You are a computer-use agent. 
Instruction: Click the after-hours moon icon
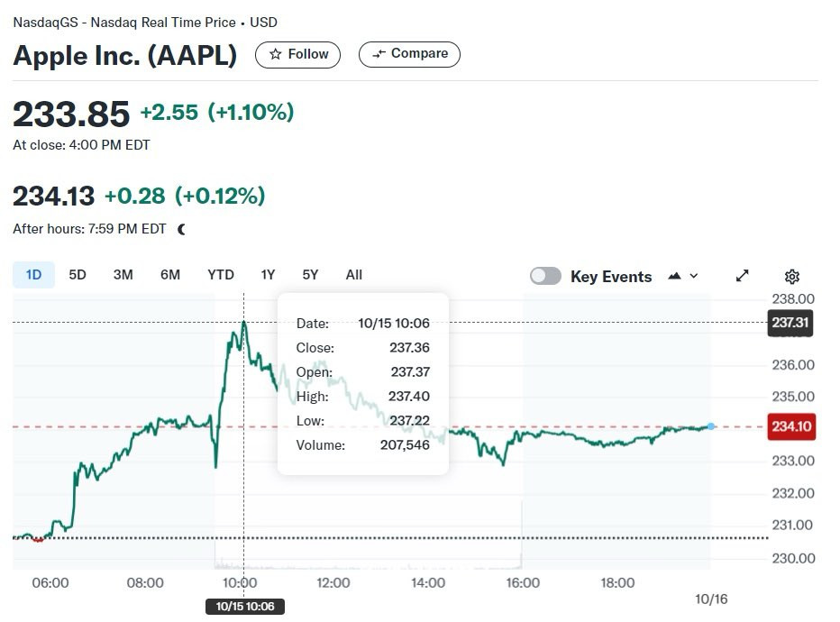click(x=181, y=229)
